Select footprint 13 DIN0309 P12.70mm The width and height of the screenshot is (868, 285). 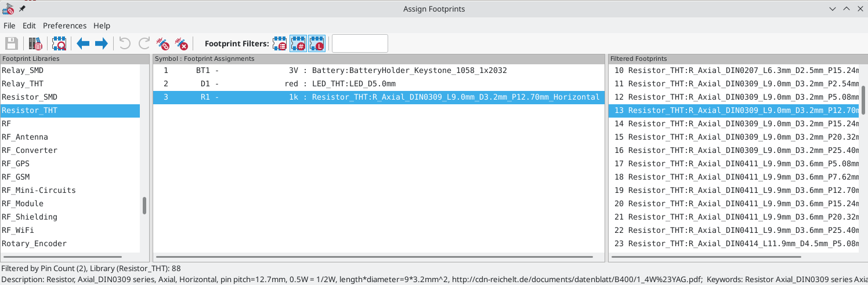(734, 110)
